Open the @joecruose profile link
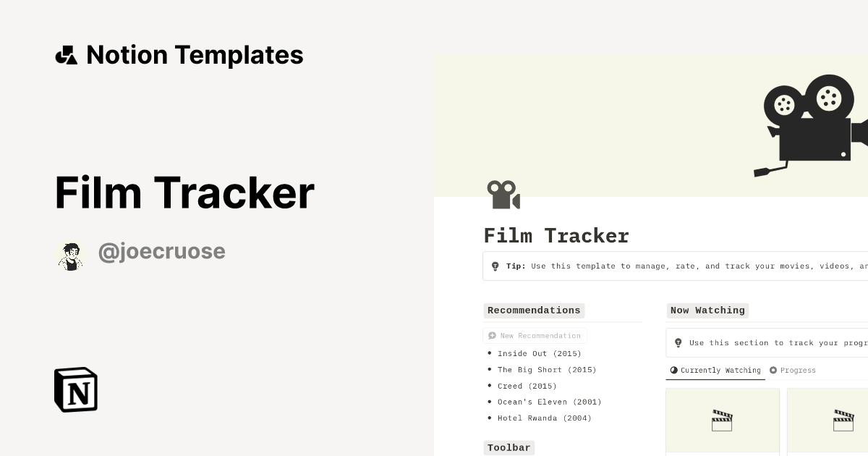The width and height of the screenshot is (868, 456). [161, 251]
